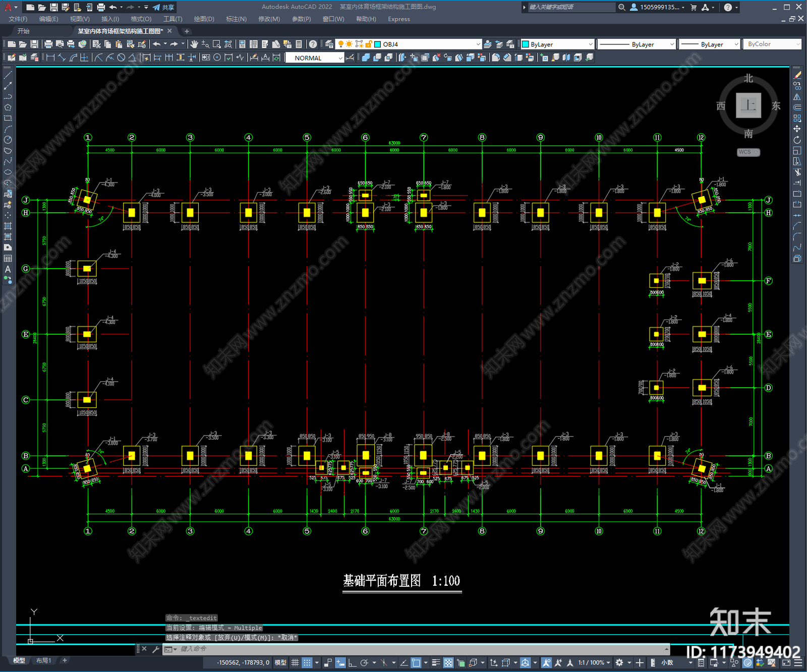Click the Erase tool icon
Screen dimensions: 807x672
click(x=797, y=75)
